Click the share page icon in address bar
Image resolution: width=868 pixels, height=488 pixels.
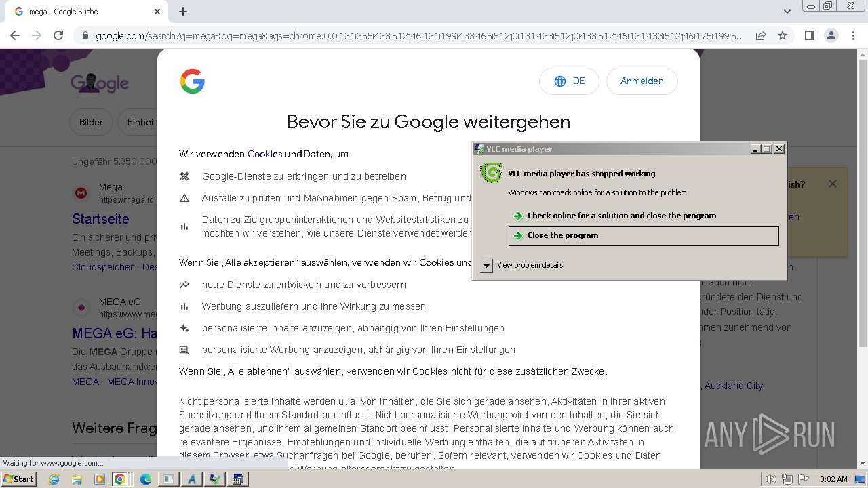(x=761, y=35)
